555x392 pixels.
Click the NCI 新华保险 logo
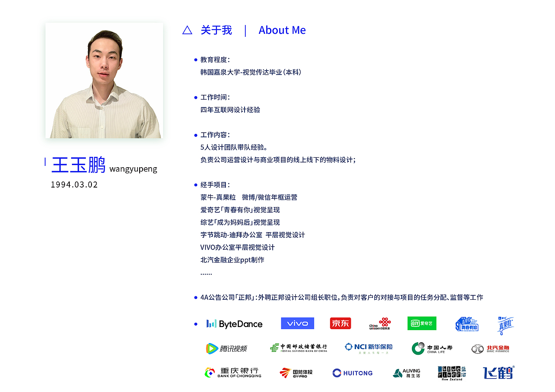(x=368, y=347)
